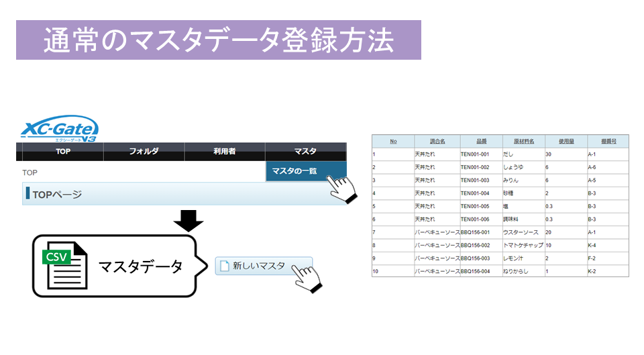Sort table by No column header
Image resolution: width=644 pixels, height=355 pixels.
[393, 141]
